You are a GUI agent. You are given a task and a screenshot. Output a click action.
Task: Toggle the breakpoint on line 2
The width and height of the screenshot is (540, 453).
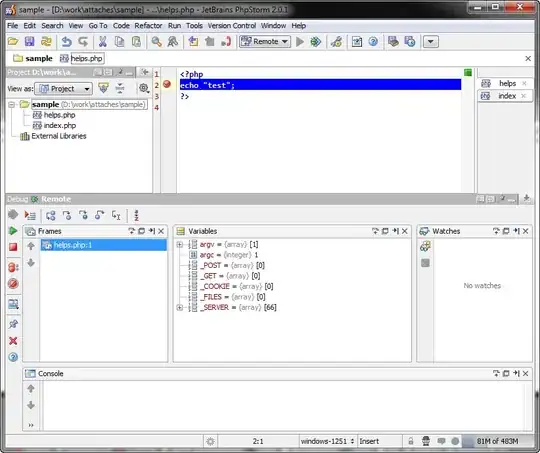click(x=167, y=84)
